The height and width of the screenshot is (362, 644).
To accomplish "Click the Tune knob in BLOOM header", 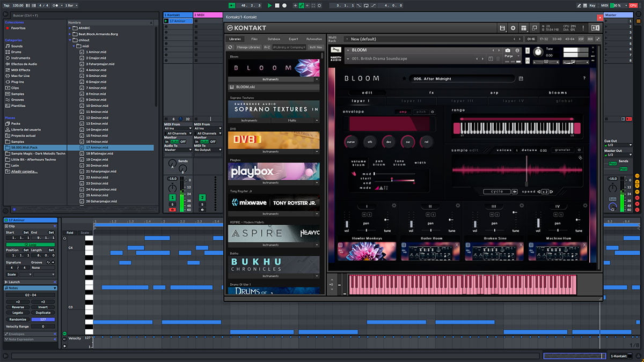I will pos(538,51).
